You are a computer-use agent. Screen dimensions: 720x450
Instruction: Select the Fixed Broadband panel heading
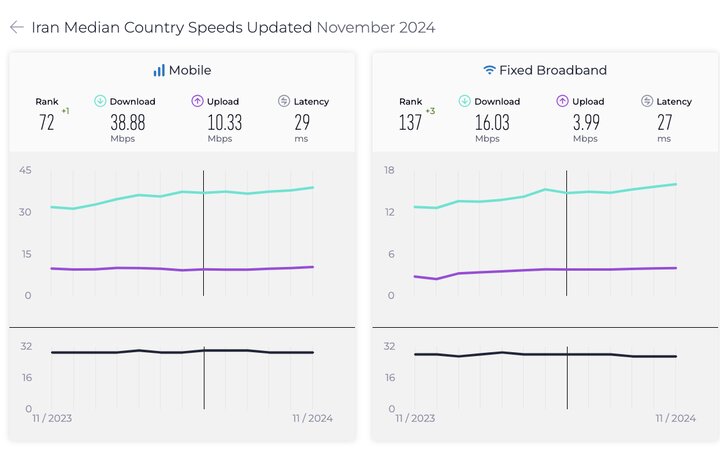pyautogui.click(x=552, y=70)
